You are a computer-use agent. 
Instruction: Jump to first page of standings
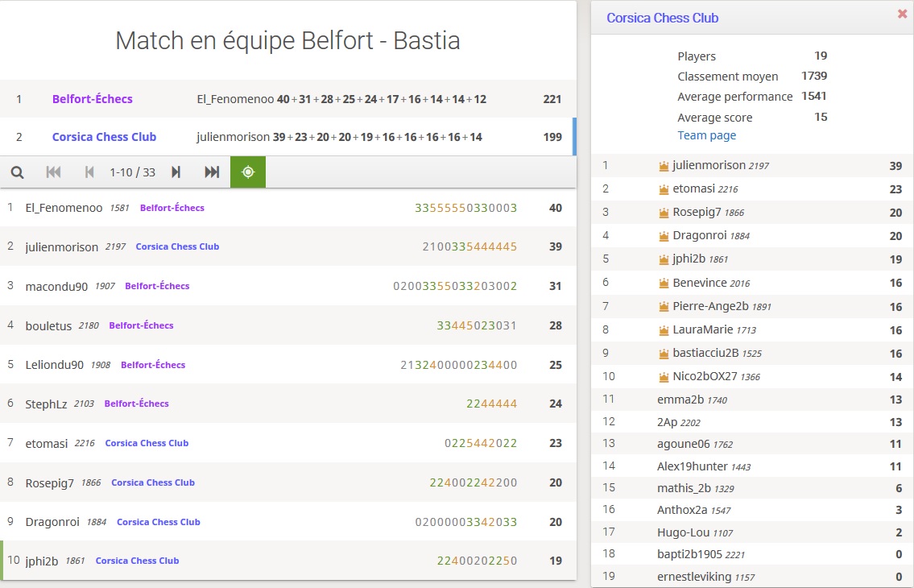point(53,172)
